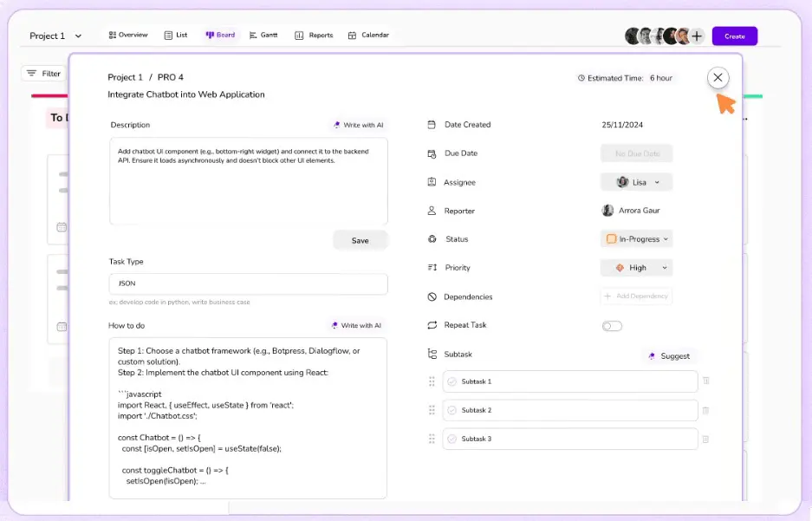This screenshot has width=812, height=521.
Task: Click trash icon beside Subtask 3
Action: (x=705, y=440)
